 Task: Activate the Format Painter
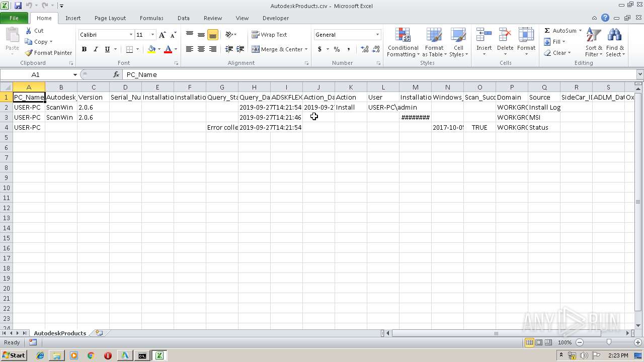pyautogui.click(x=49, y=53)
